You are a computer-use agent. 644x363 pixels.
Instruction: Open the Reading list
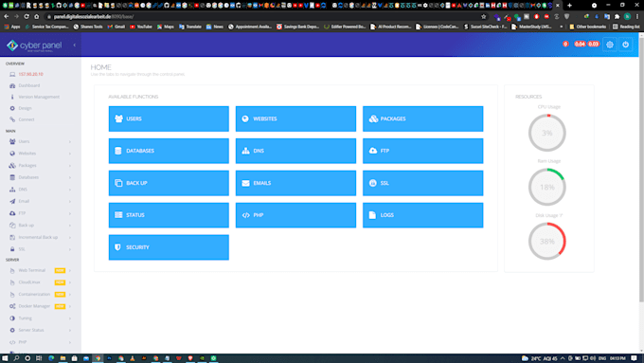point(626,27)
